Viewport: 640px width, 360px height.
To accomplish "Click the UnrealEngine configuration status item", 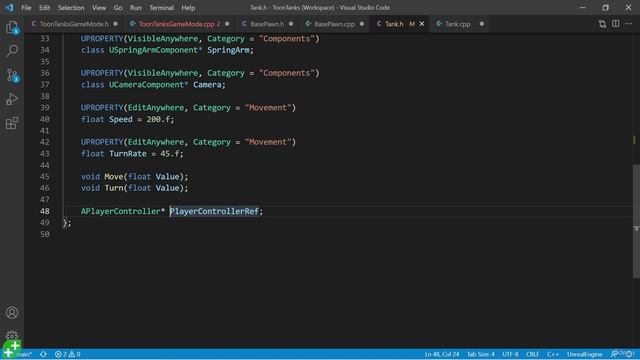I will pos(584,354).
